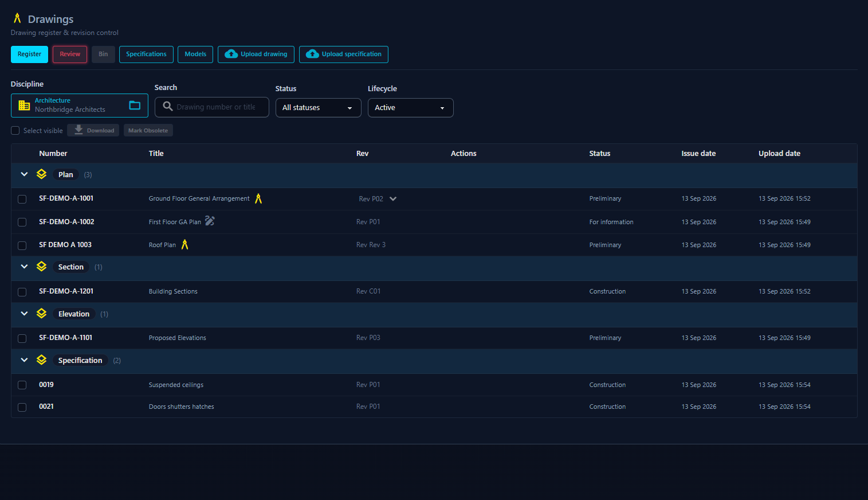
Task: Click the Architecture building icon
Action: pyautogui.click(x=24, y=106)
